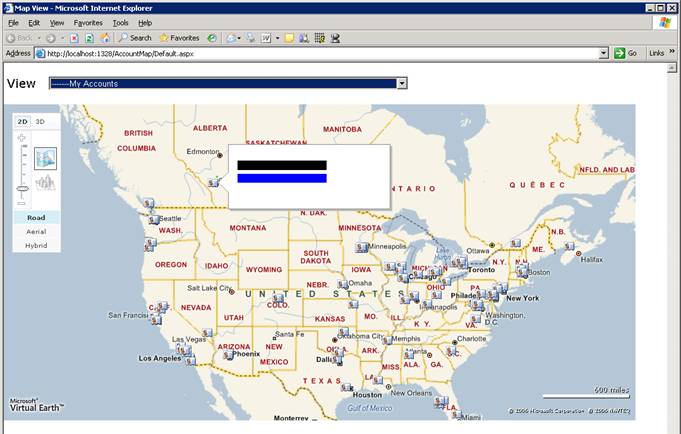Screen dimensions: 681x434
Task: Click the Edit with Word icon
Action: point(266,38)
